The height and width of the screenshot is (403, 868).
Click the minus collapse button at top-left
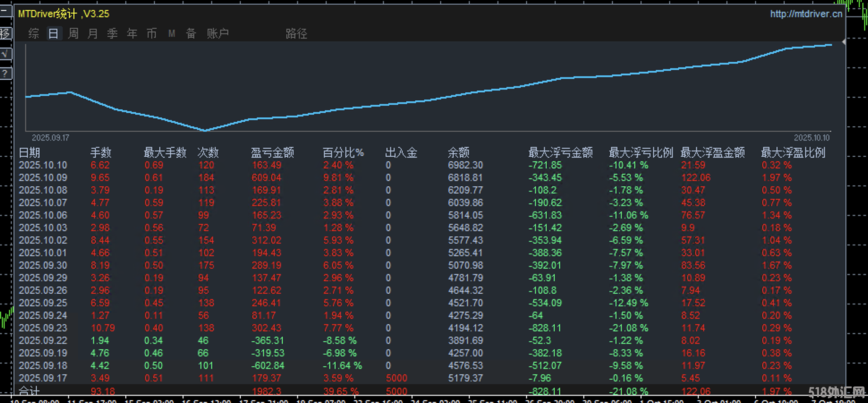5,11
